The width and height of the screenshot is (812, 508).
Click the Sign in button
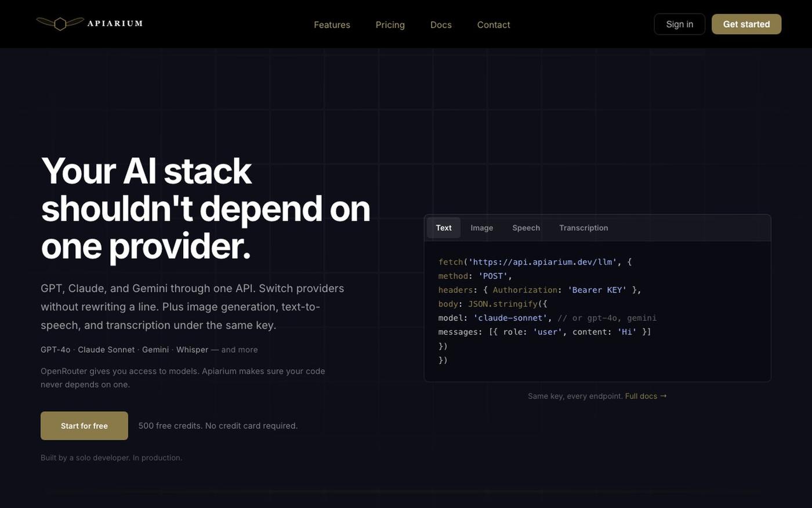point(679,24)
